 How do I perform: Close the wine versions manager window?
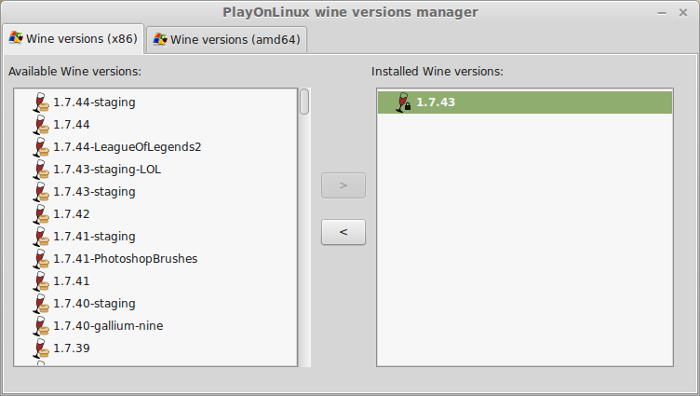683,13
